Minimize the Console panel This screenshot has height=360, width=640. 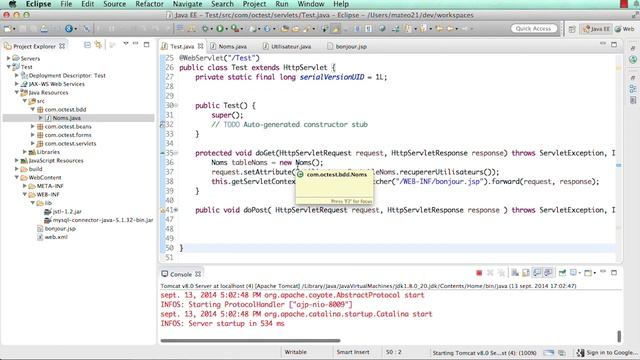[x=603, y=271]
